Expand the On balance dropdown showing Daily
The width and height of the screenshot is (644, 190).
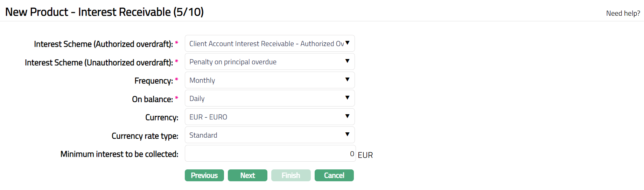(269, 98)
